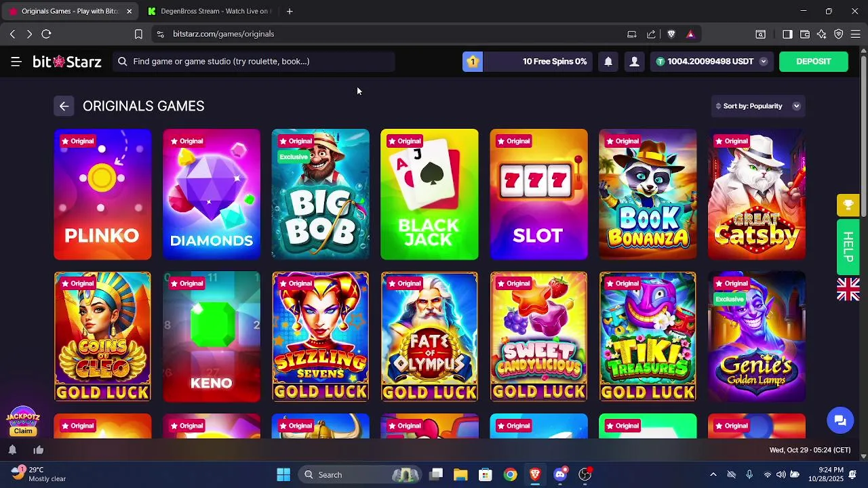
Task: Open the green HELP side tab
Action: click(848, 247)
